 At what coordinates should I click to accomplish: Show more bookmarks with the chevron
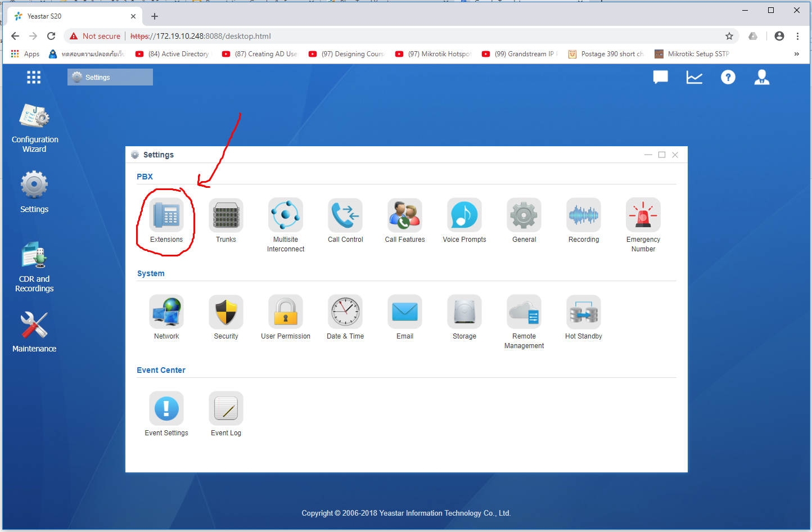coord(796,54)
